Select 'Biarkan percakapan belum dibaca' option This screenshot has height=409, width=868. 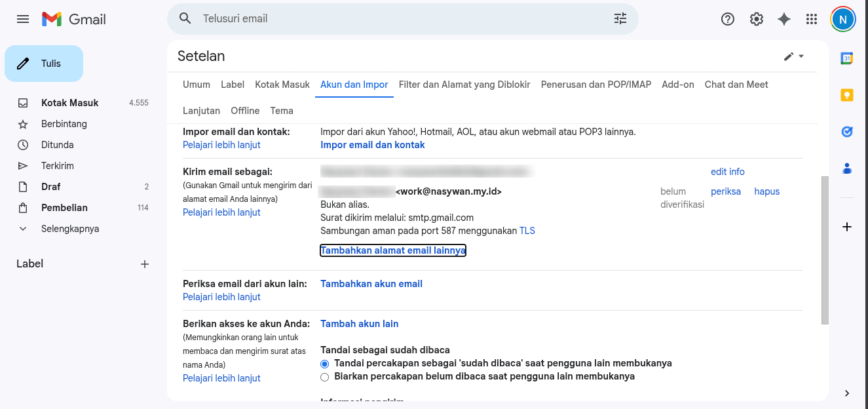324,377
